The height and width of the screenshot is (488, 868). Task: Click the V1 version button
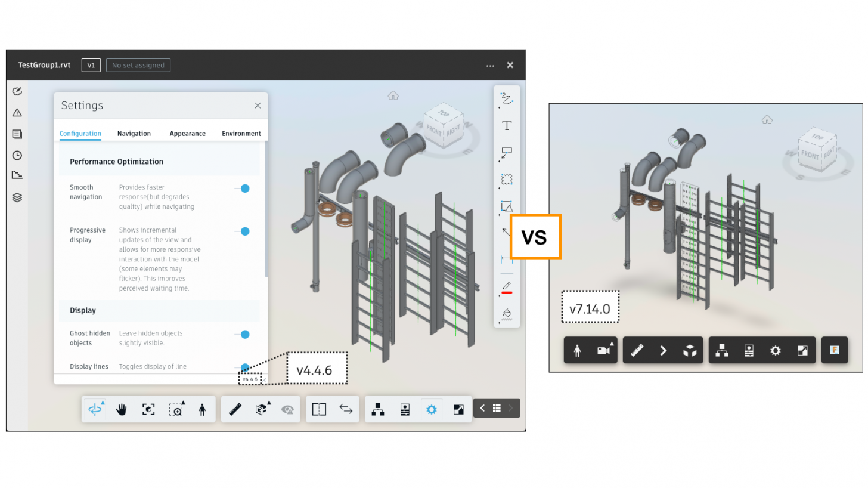(91, 66)
